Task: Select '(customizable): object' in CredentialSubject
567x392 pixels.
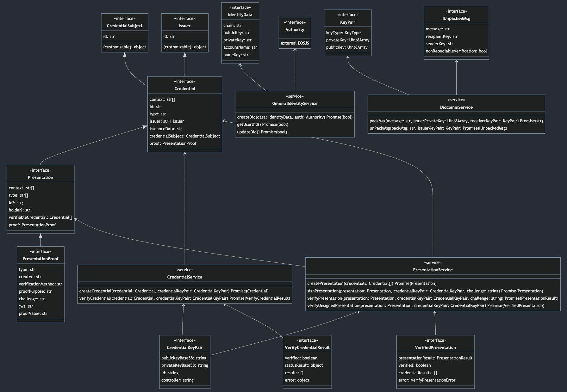Action: point(125,47)
